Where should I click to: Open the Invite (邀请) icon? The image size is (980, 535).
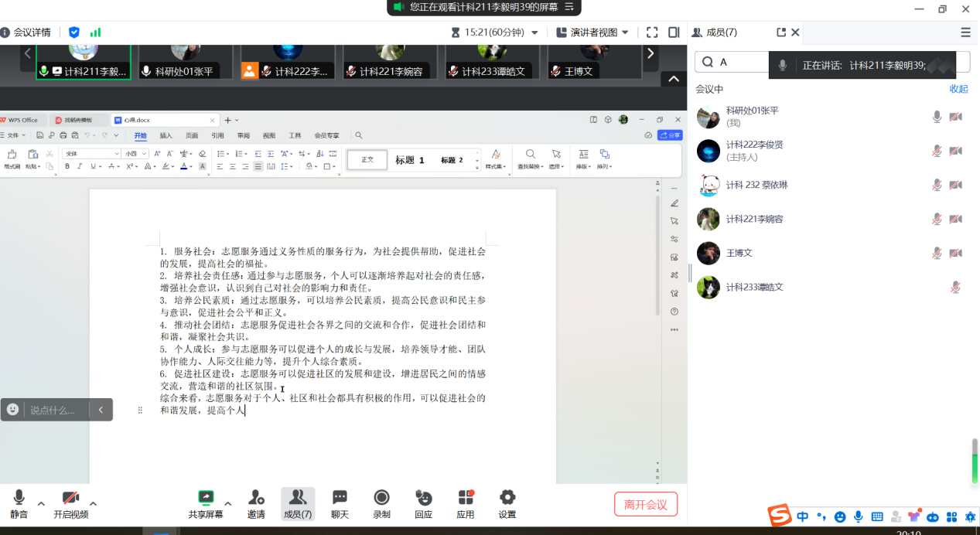tap(256, 498)
